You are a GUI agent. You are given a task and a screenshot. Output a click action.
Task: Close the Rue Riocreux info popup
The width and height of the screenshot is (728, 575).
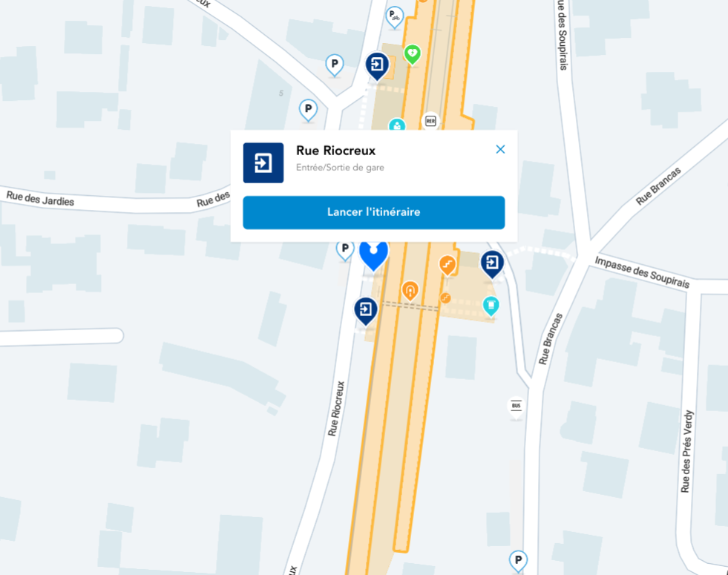(500, 149)
